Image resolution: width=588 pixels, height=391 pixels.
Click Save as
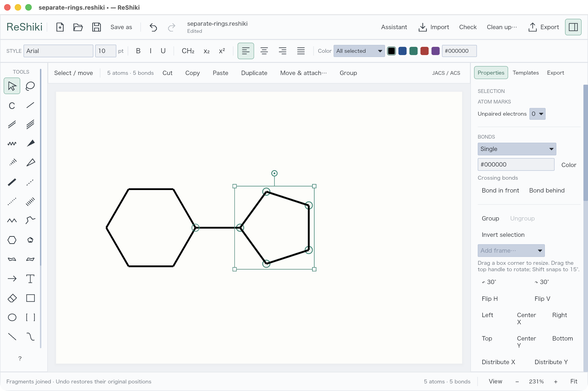[121, 27]
